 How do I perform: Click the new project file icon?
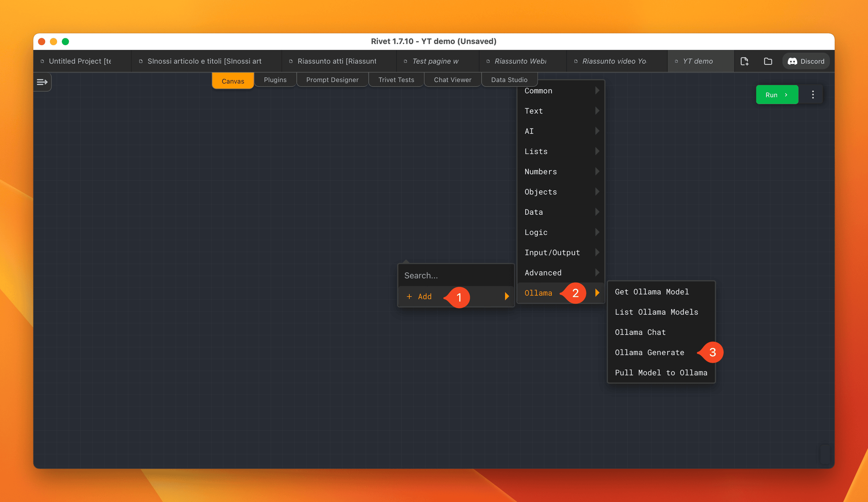point(744,61)
